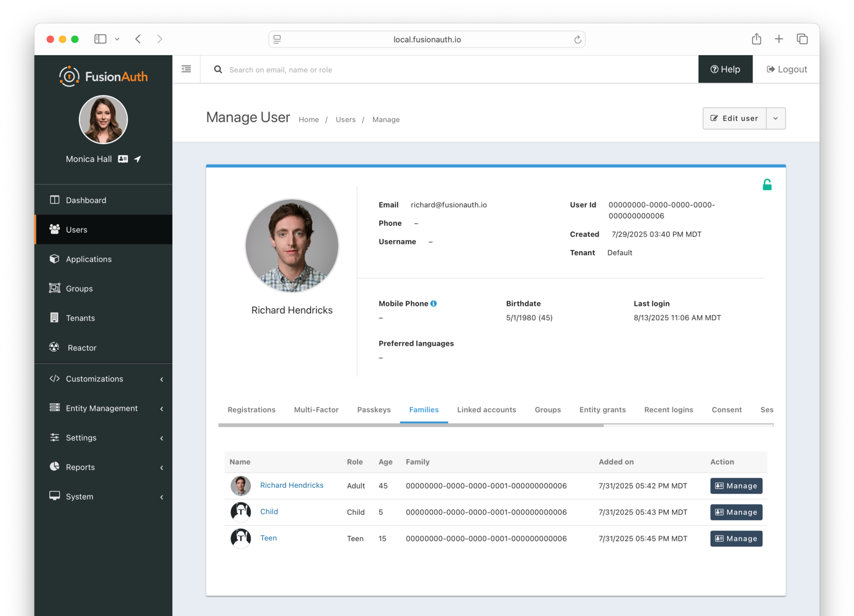854x616 pixels.
Task: Open Monica Hall's contact card icon
Action: click(123, 159)
